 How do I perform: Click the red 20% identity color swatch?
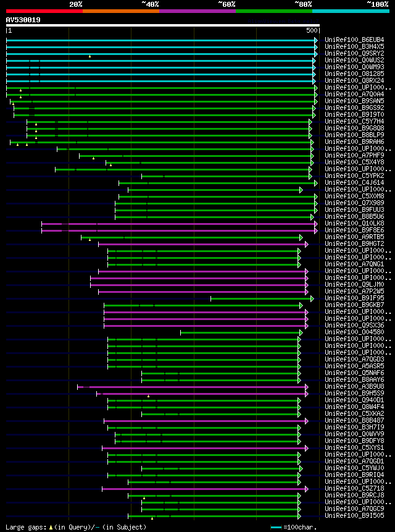[x=44, y=11]
